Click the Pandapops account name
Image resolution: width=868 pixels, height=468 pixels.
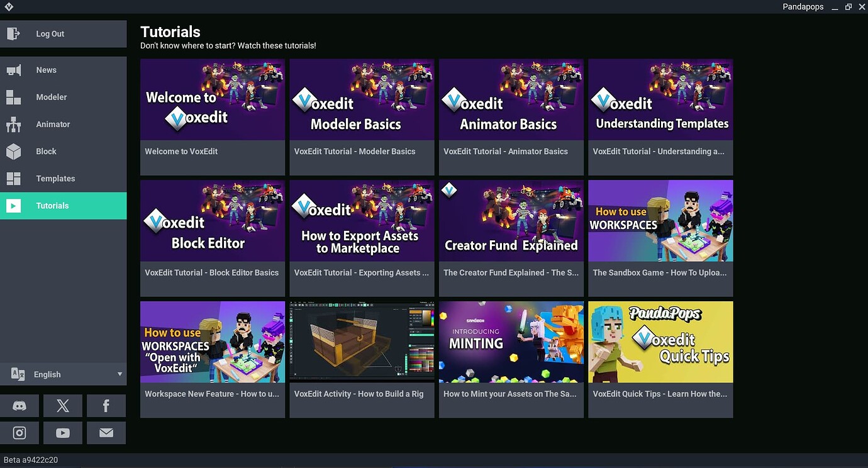803,6
